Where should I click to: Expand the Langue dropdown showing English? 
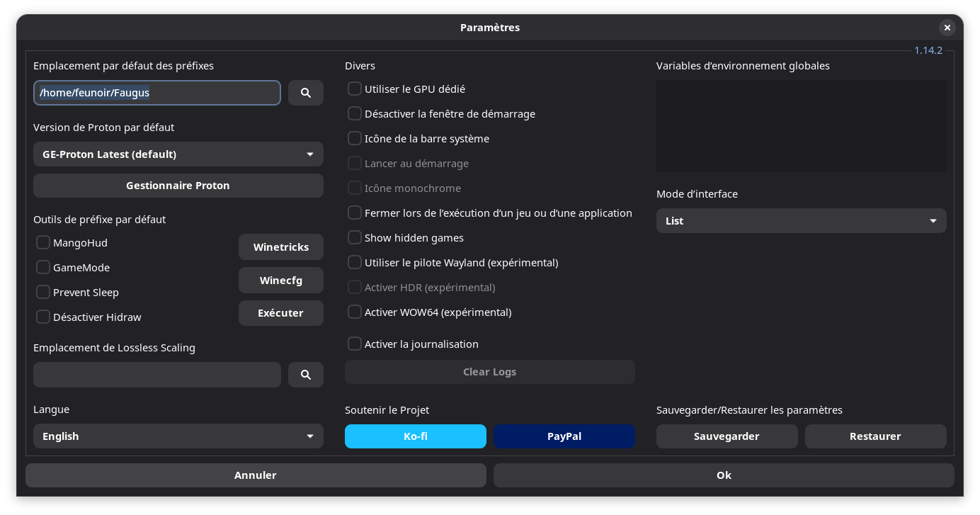(178, 436)
